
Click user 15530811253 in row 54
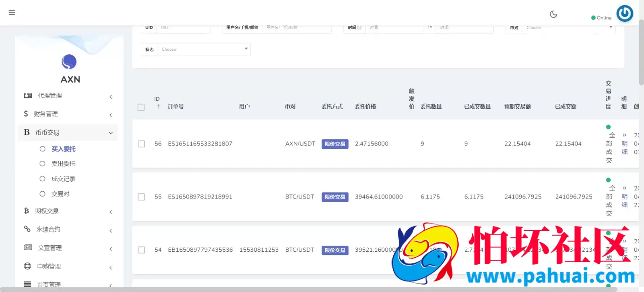tap(259, 250)
